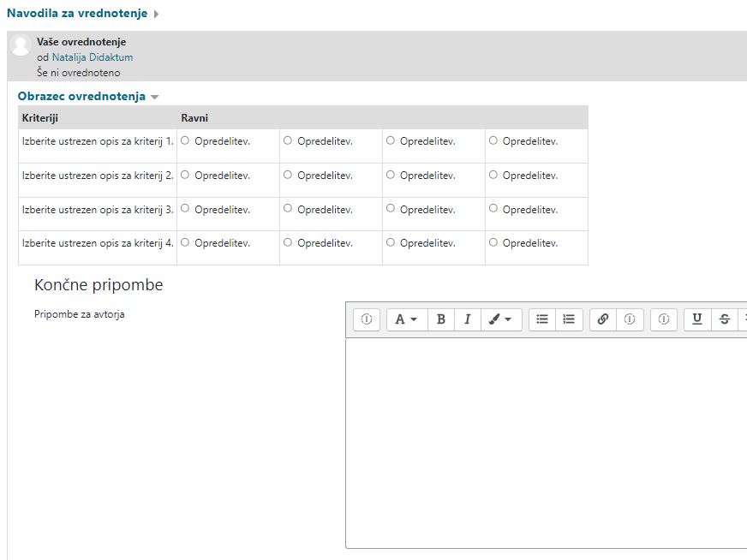This screenshot has width=747, height=560.
Task: Toggle bold formatting in the editor
Action: pos(441,319)
